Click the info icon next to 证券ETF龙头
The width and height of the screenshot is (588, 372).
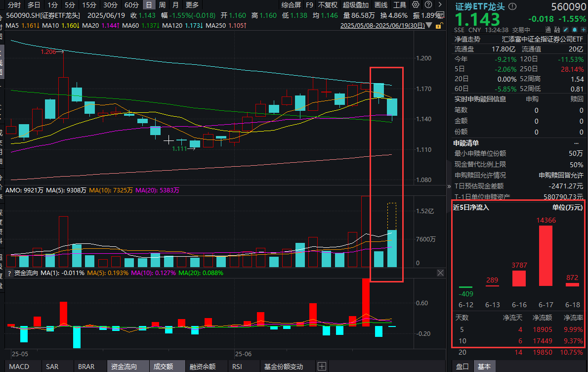point(512,7)
